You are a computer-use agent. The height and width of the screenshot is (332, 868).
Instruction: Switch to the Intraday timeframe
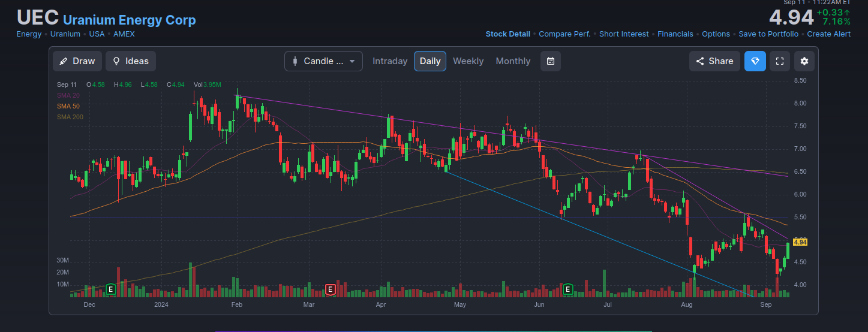point(390,61)
